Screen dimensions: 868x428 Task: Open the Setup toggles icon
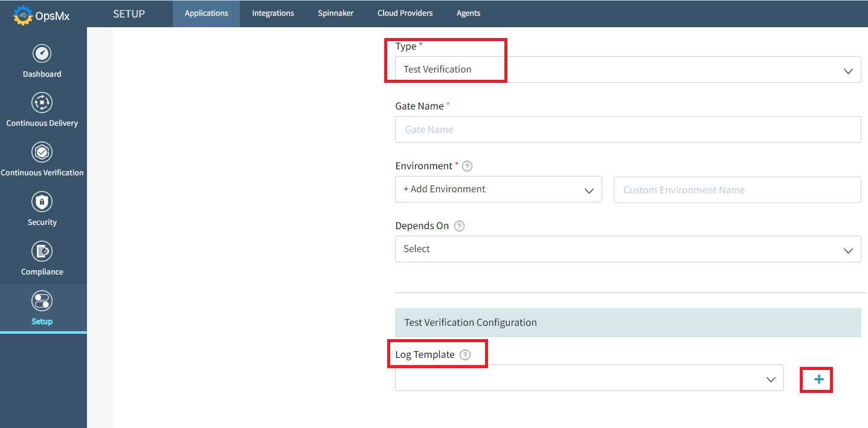pyautogui.click(x=42, y=300)
